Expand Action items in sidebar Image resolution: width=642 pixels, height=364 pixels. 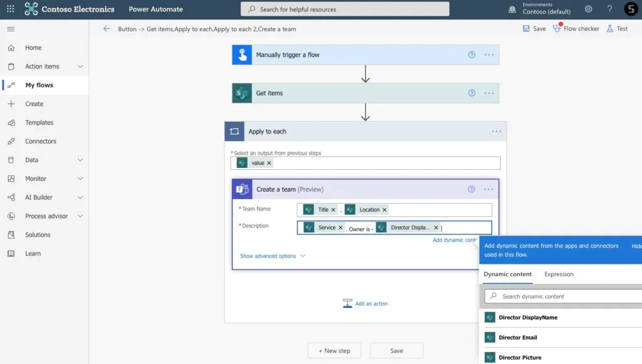coord(80,66)
